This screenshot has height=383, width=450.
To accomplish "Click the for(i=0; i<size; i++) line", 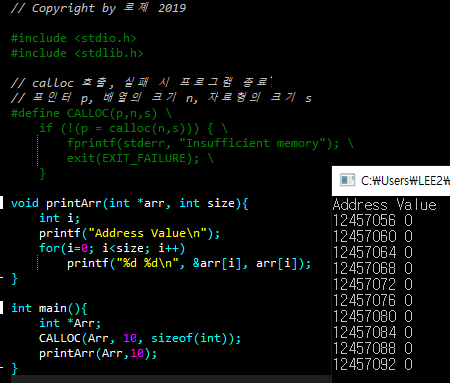I will [x=112, y=248].
